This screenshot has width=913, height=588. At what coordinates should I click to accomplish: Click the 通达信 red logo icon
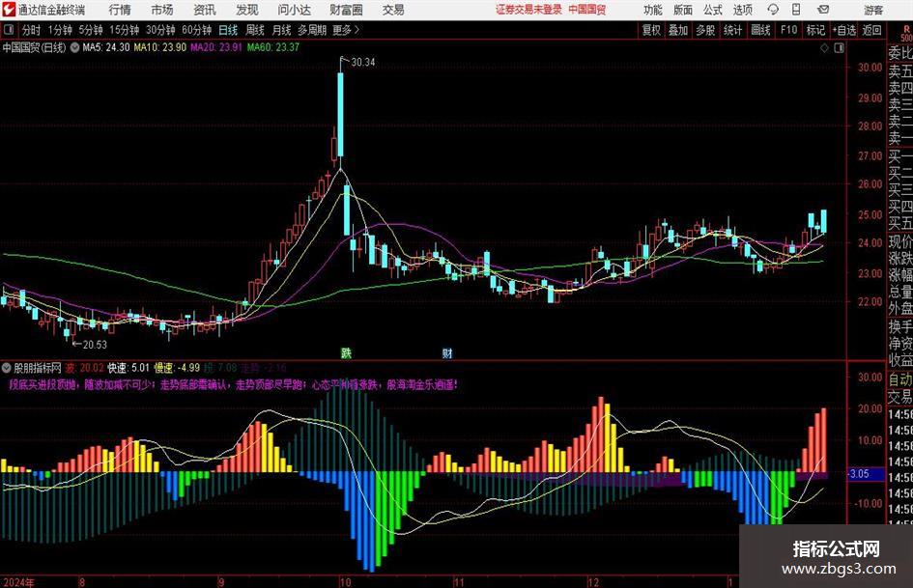[10, 10]
